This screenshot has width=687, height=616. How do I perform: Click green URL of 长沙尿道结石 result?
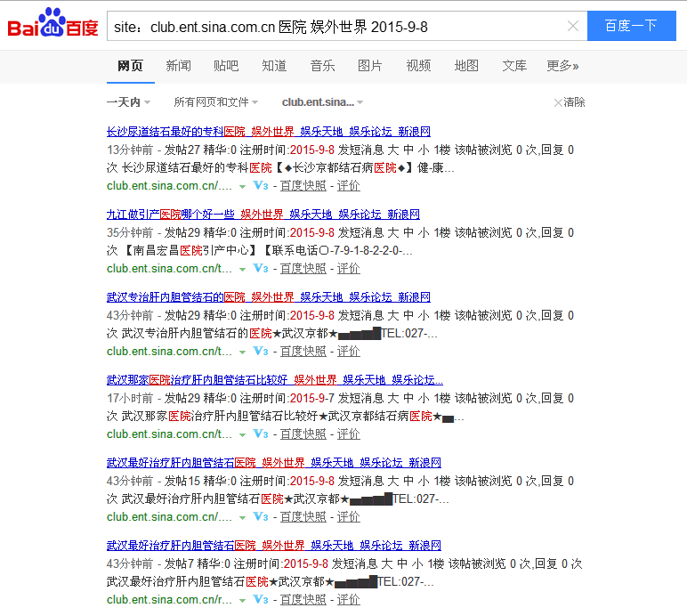[169, 186]
